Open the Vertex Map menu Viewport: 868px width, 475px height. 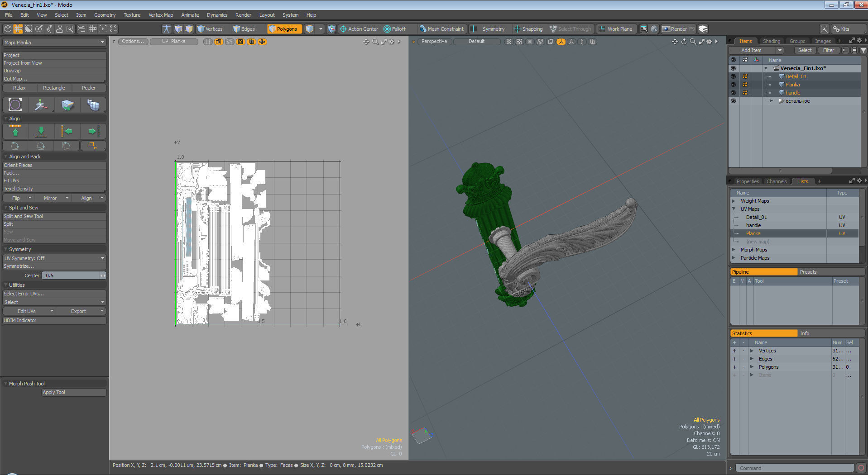(x=161, y=15)
